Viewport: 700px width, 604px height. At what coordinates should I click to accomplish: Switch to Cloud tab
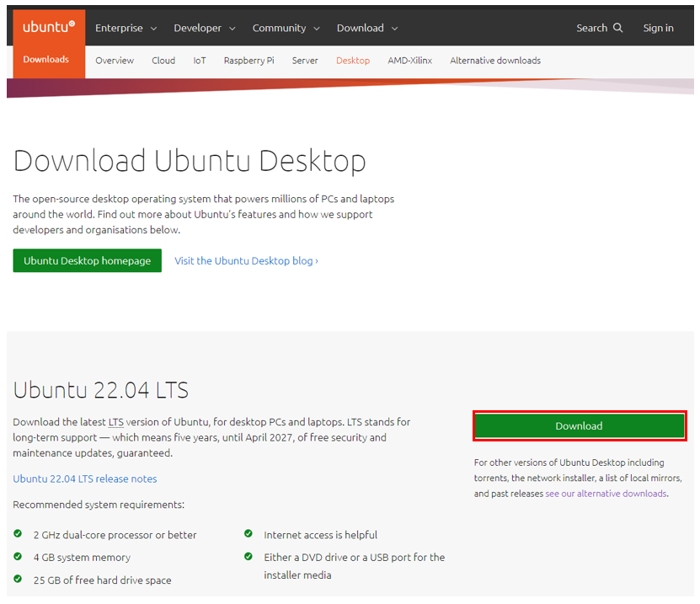163,61
